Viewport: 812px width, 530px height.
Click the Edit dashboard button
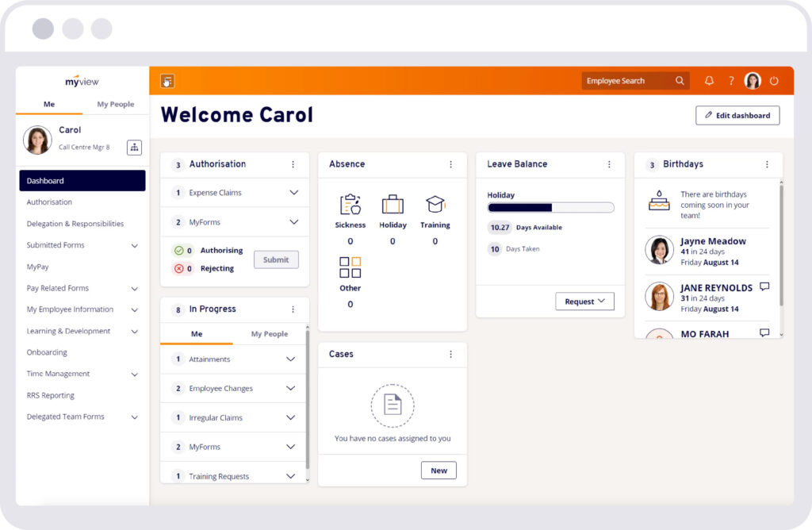click(737, 116)
